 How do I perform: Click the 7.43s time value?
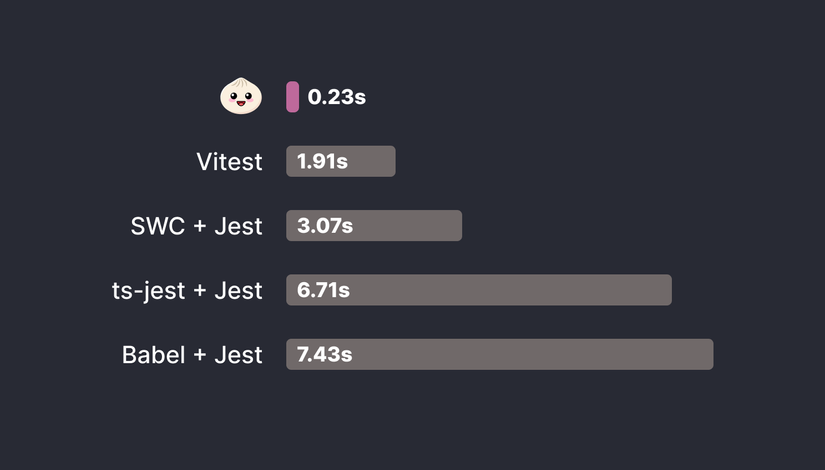(325, 354)
